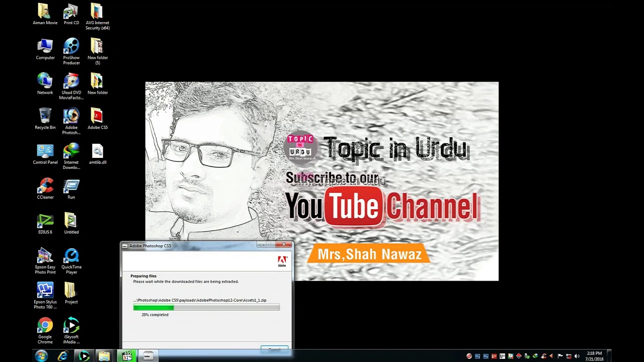Launch CCleaner from the desktop
The image size is (644, 362).
click(45, 189)
